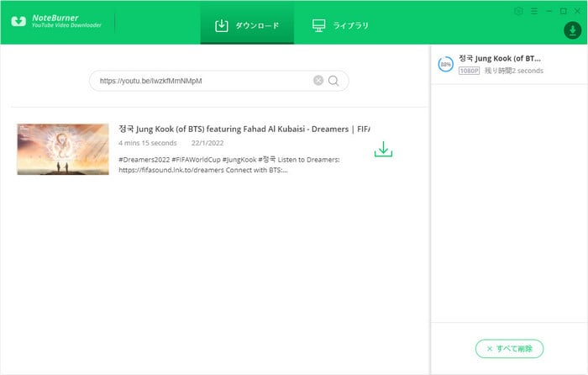Minimize the NoteBurner window
The height and width of the screenshot is (375, 588).
point(549,11)
